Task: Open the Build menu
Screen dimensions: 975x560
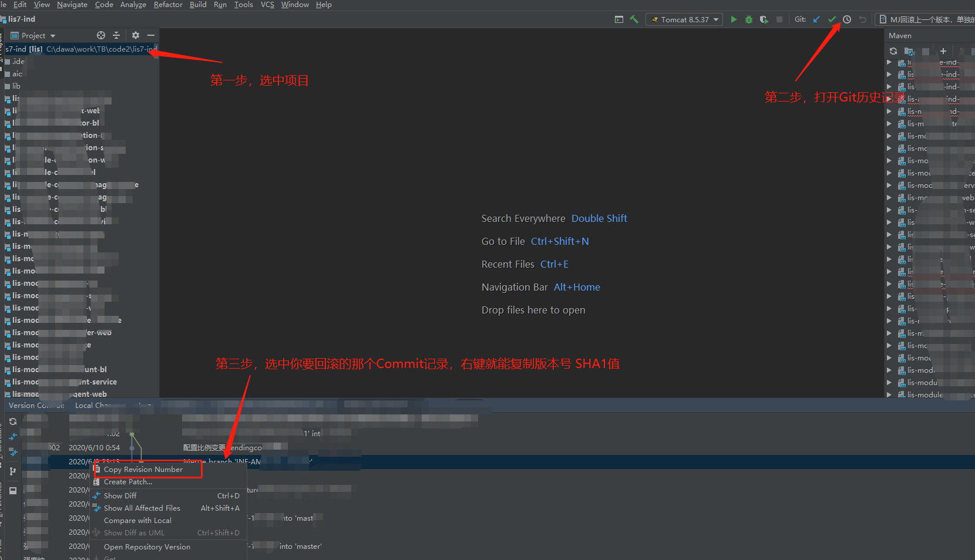Action: (x=198, y=5)
